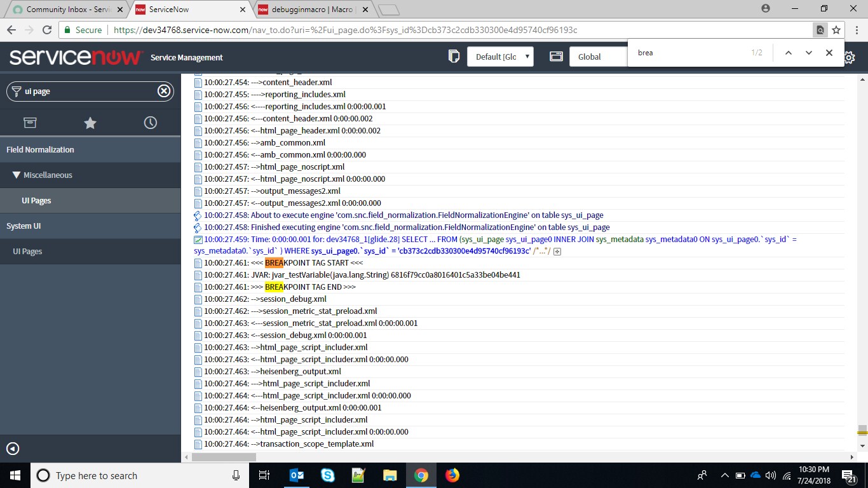Open the Default [Global] update set dropdown
The width and height of the screenshot is (868, 488).
tap(499, 56)
